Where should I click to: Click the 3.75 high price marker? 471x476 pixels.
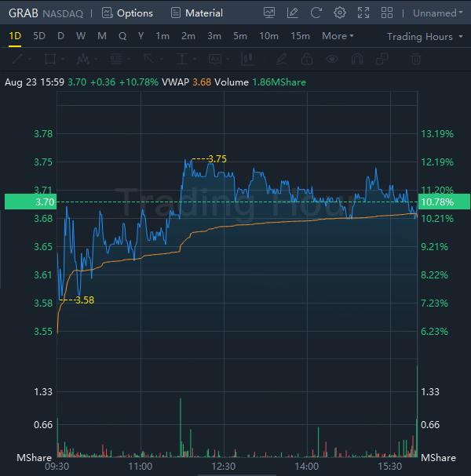[x=217, y=158]
